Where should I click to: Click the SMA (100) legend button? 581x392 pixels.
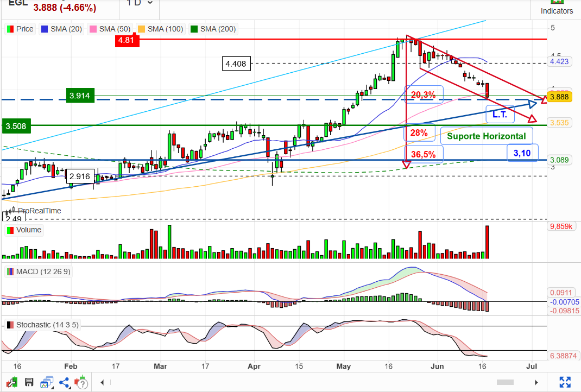tap(160, 29)
